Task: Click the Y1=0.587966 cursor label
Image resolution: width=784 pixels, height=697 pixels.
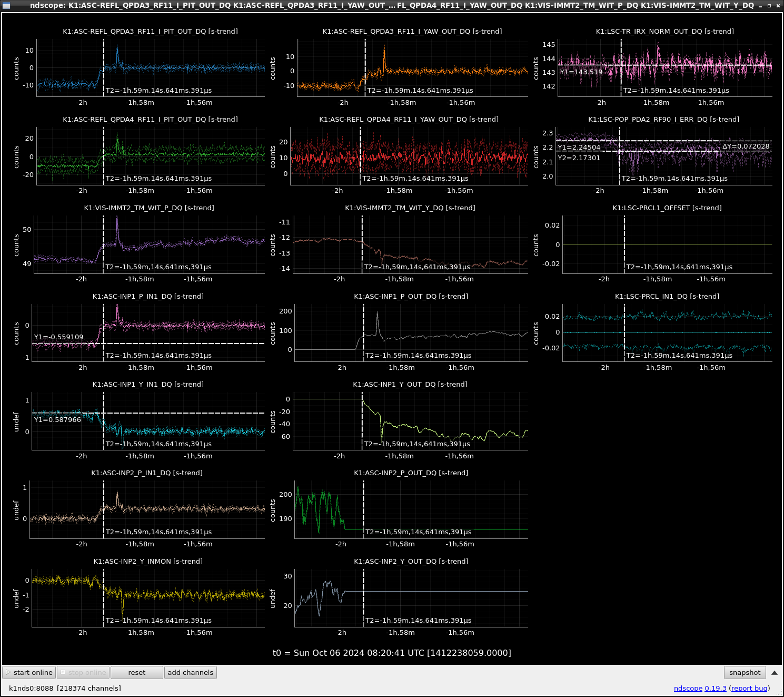Action: 57,420
